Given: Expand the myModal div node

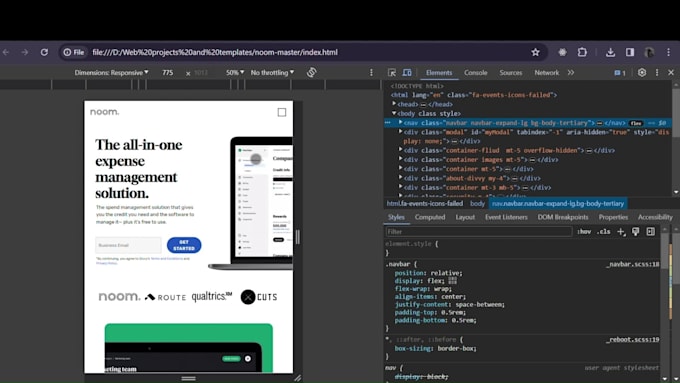Looking at the screenshot, I should pos(401,132).
